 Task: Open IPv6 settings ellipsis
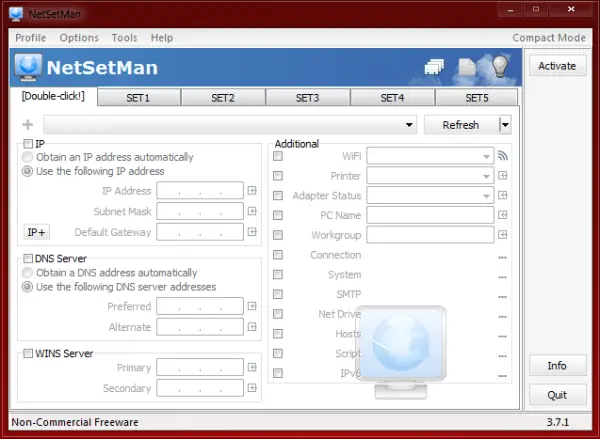[x=503, y=376]
